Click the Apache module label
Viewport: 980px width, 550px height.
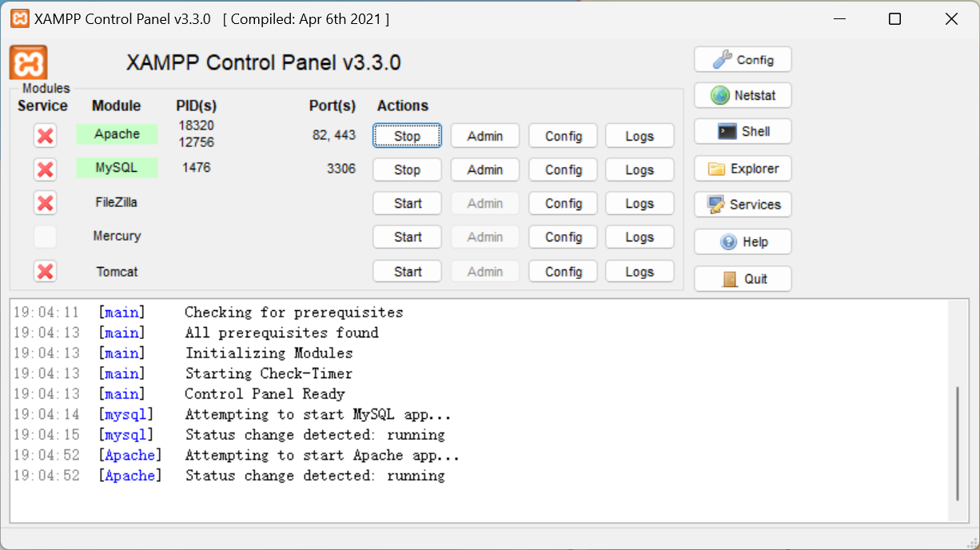coord(117,134)
